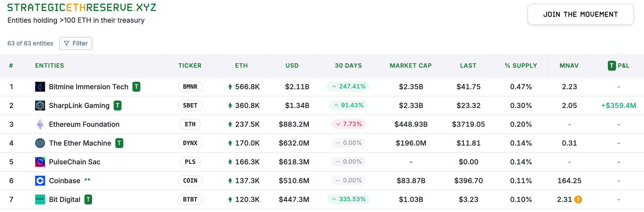Click the $2.11B USD value
Image resolution: width=644 pixels, height=212 pixels.
pyautogui.click(x=297, y=87)
